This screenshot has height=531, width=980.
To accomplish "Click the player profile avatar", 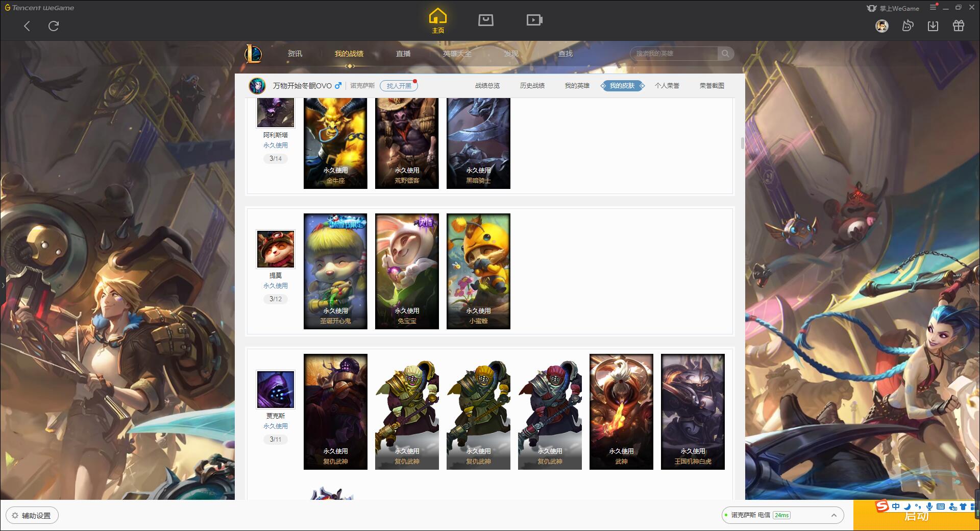I will coord(257,86).
